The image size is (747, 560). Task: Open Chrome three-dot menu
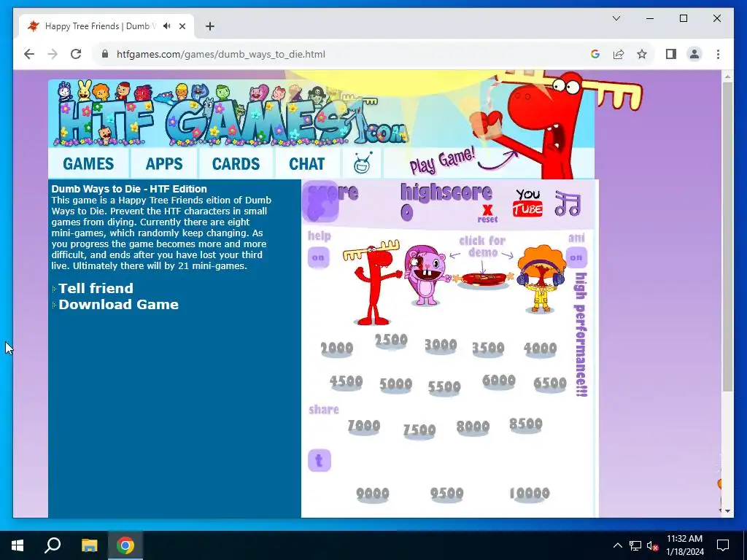click(x=718, y=54)
